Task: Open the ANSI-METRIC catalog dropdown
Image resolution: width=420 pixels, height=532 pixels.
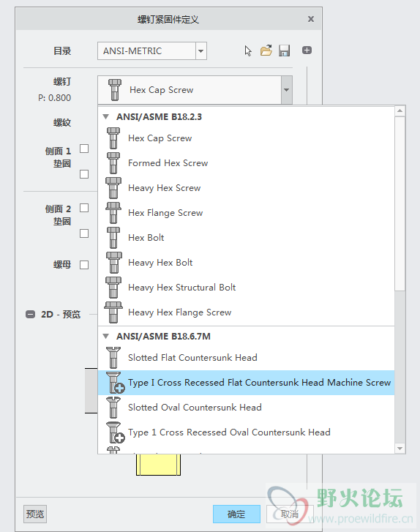Action: (200, 51)
